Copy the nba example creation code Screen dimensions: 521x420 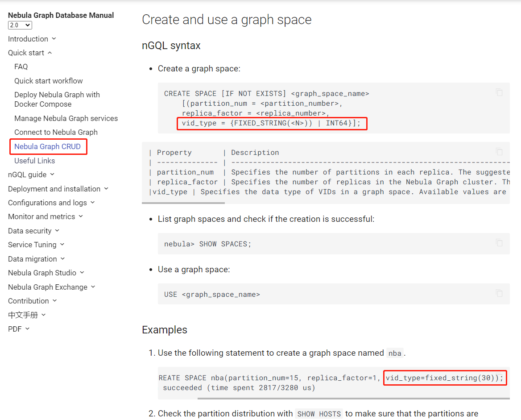pos(499,377)
